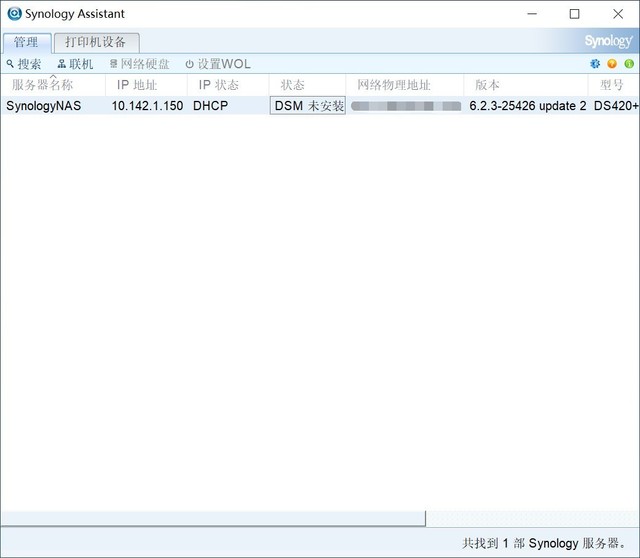
Task: Click the 搜索 search toolbar button
Action: (x=24, y=64)
